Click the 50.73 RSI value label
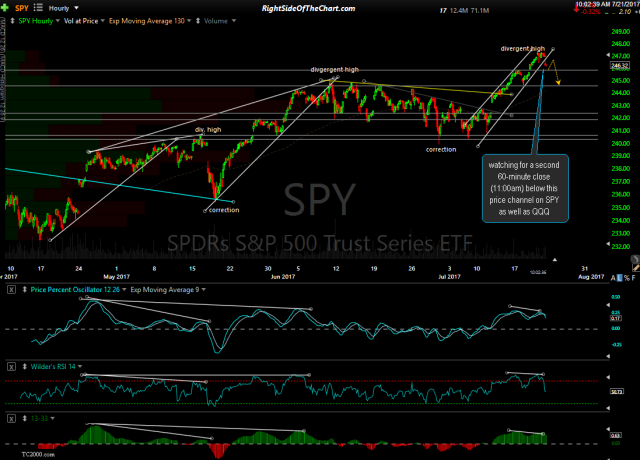Image resolution: width=640 pixels, height=460 pixels. click(x=616, y=391)
